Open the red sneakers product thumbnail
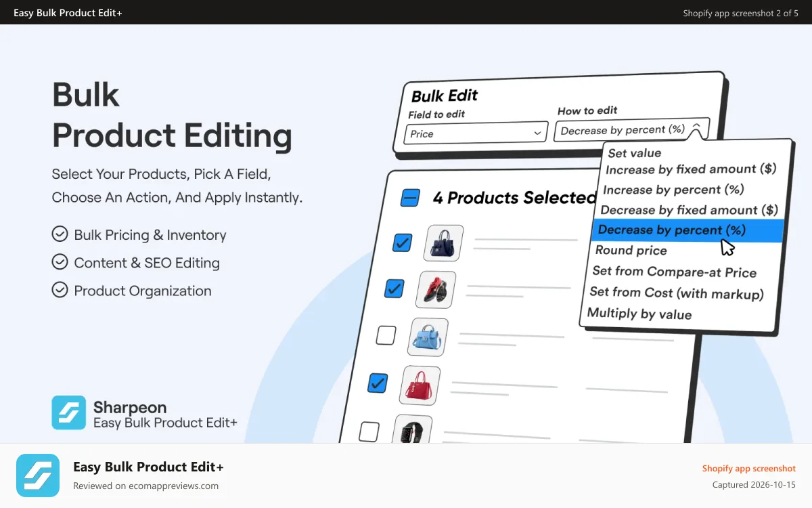This screenshot has width=812, height=508. click(435, 290)
